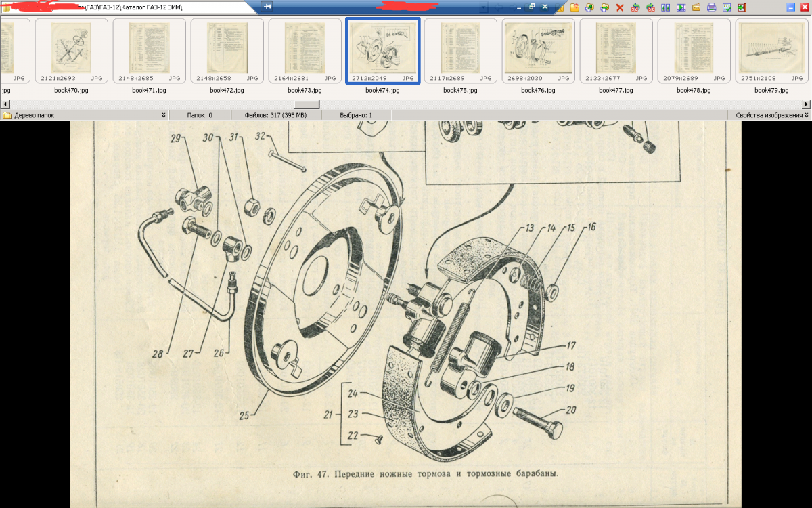This screenshot has height=508, width=812.
Task: Click the Папок: 0 status text
Action: 200,115
